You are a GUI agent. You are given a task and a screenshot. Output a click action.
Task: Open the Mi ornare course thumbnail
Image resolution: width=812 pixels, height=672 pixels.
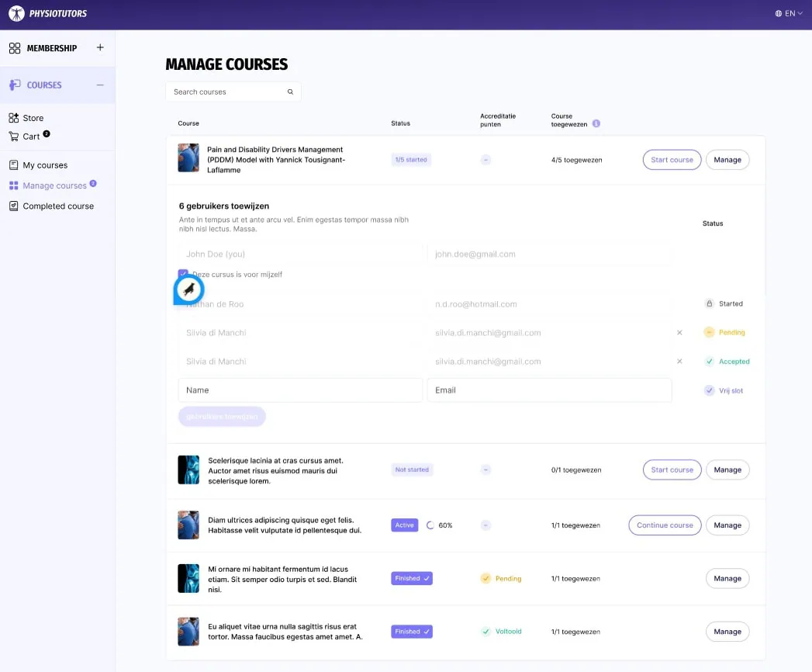[188, 578]
